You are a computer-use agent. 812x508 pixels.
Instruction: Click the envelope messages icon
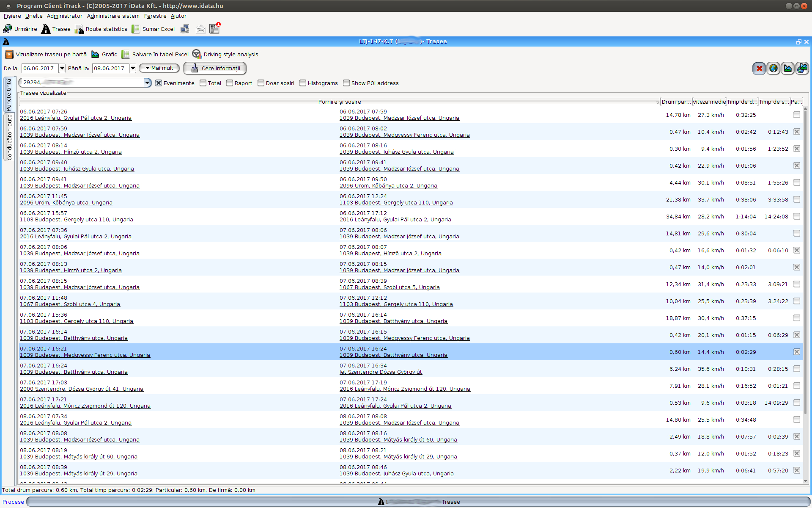pyautogui.click(x=200, y=29)
